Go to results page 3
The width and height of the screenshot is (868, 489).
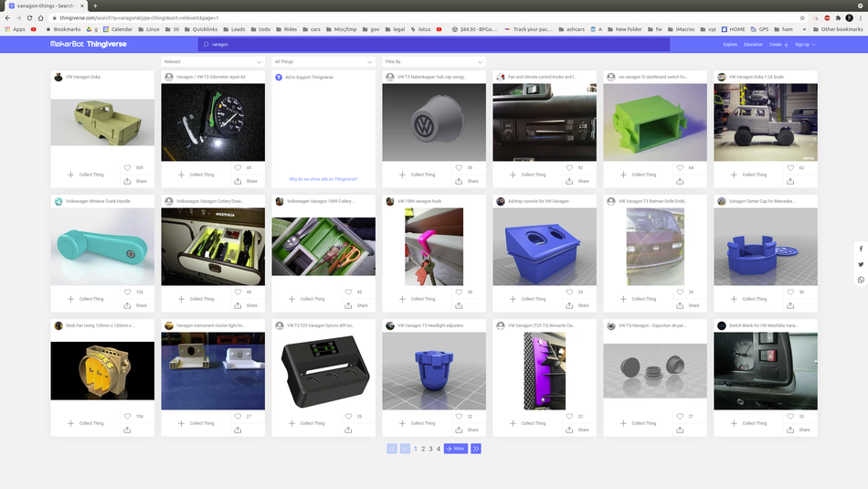(x=430, y=449)
